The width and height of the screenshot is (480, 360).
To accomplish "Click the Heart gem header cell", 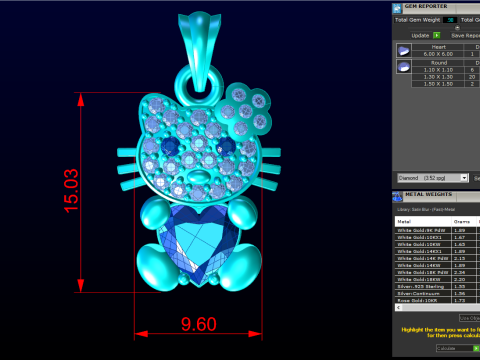I will pos(438,47).
